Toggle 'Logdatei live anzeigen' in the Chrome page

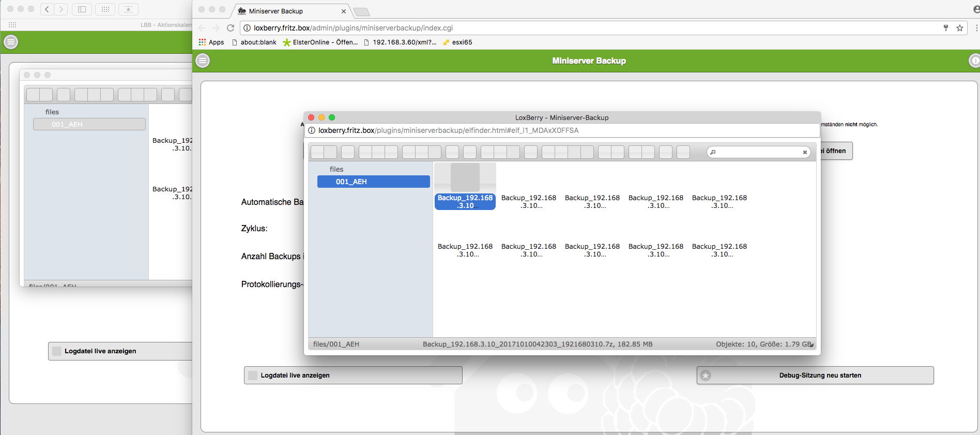(353, 376)
